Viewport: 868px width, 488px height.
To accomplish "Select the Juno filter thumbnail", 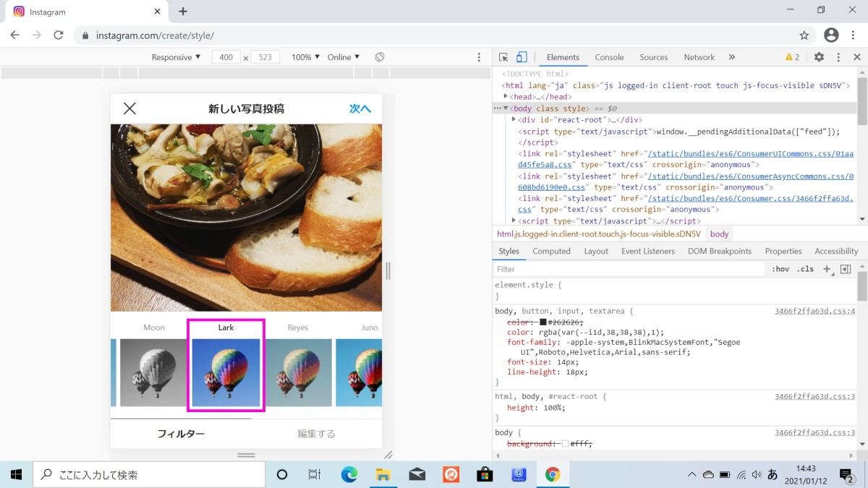I will tap(359, 372).
